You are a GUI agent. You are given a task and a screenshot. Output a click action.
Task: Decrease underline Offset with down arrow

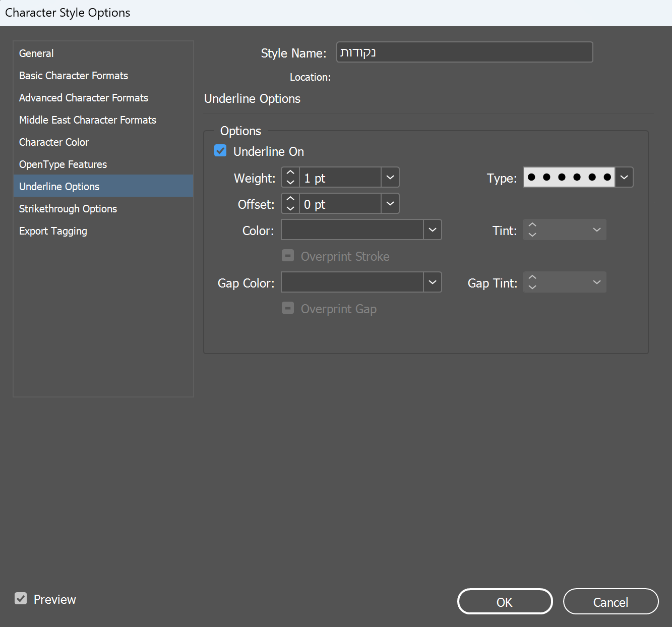click(x=290, y=208)
